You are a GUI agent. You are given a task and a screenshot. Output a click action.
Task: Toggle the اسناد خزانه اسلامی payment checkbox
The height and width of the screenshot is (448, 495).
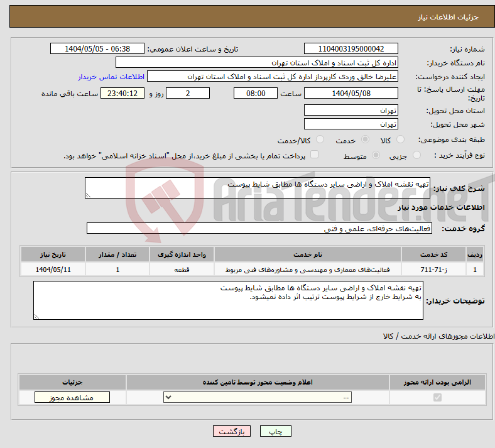pyautogui.click(x=315, y=155)
